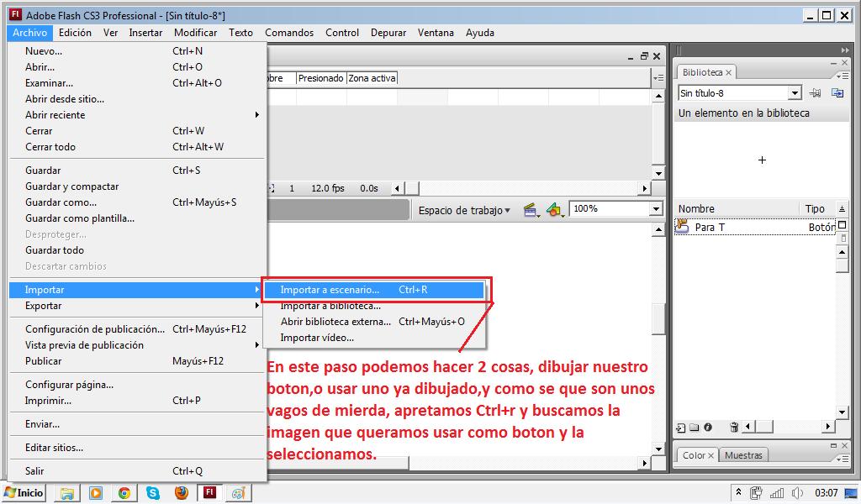Image resolution: width=861 pixels, height=504 pixels.
Task: Select the Presionado button frame
Action: 321,78
